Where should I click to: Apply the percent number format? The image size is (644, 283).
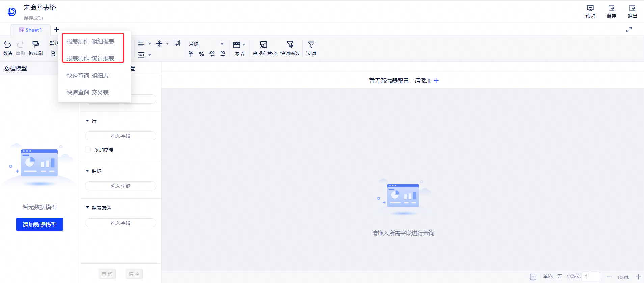(202, 54)
